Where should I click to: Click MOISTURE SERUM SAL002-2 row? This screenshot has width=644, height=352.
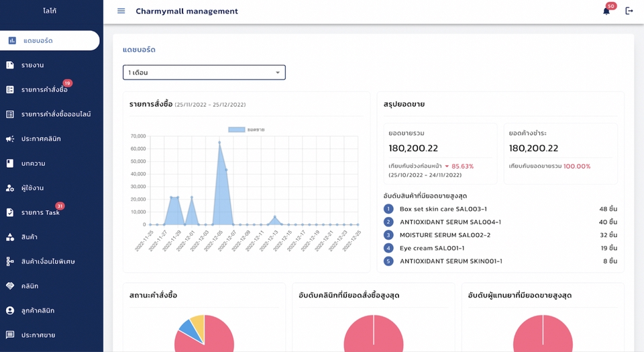(x=500, y=235)
